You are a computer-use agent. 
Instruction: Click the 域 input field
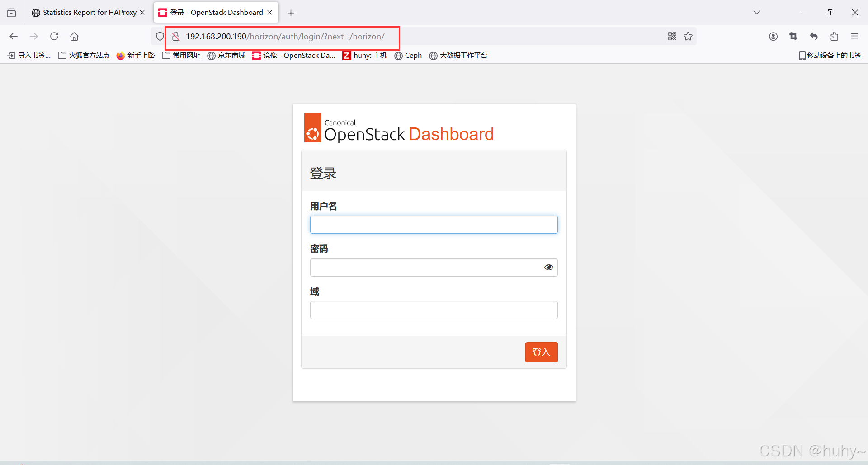[434, 310]
